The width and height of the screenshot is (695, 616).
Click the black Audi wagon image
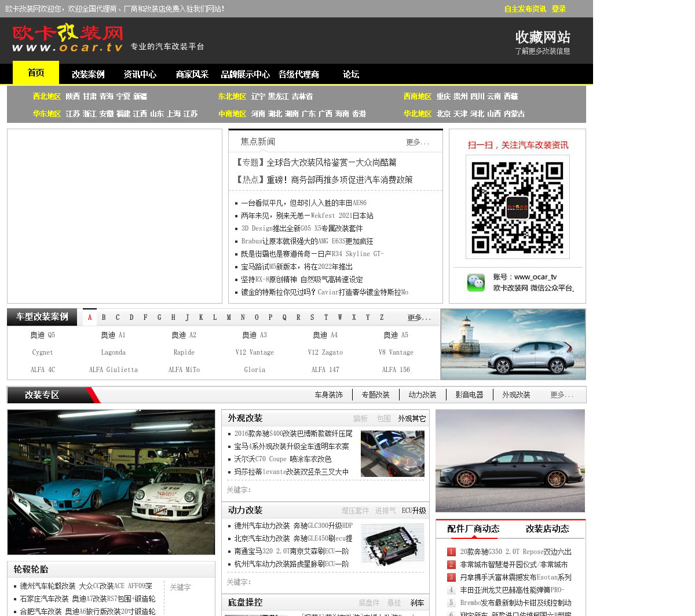(x=510, y=461)
